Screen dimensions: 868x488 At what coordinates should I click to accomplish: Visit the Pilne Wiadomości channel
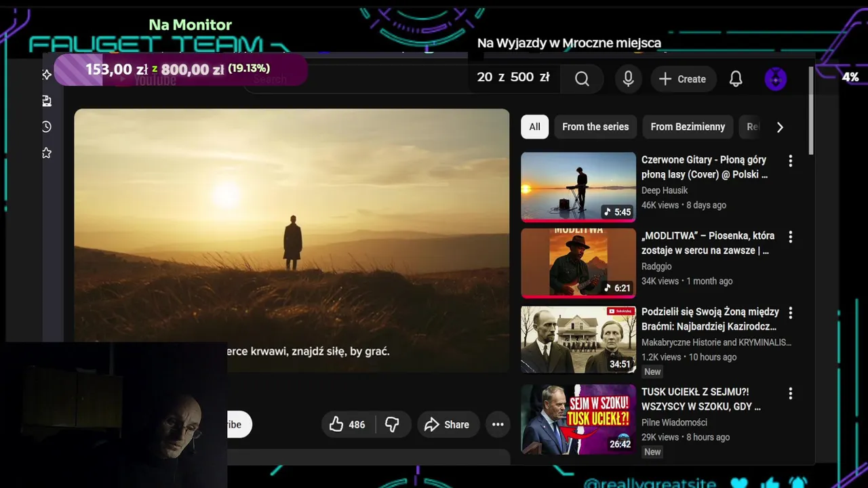coord(674,422)
